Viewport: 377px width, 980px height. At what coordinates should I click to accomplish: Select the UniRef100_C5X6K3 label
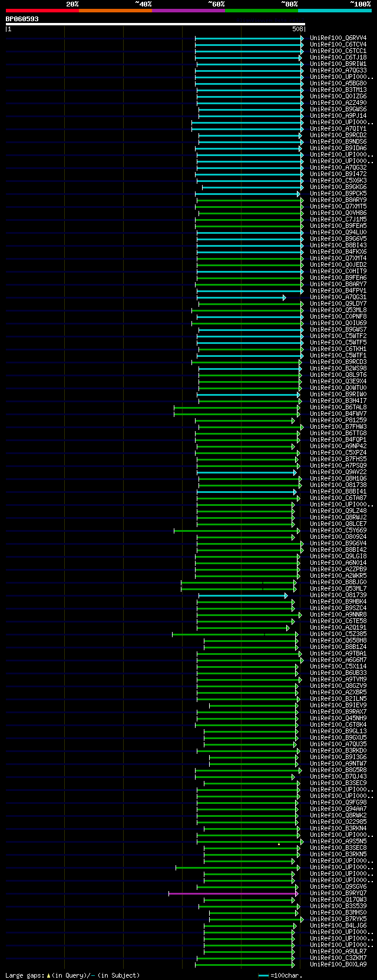338,181
